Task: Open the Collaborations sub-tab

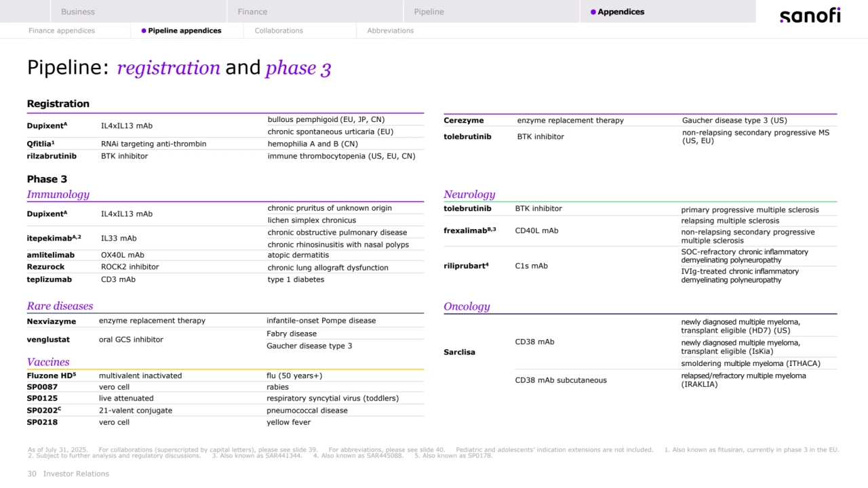Action: (x=279, y=30)
